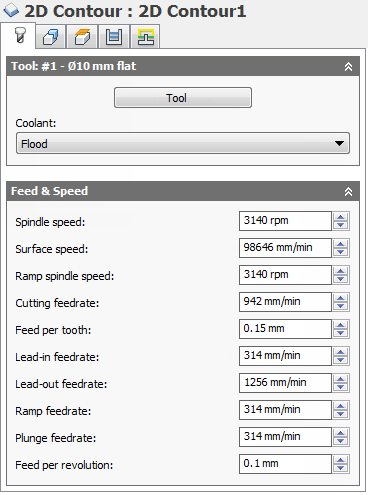
Task: Click the 2D Contour title icon
Action: coord(11,11)
